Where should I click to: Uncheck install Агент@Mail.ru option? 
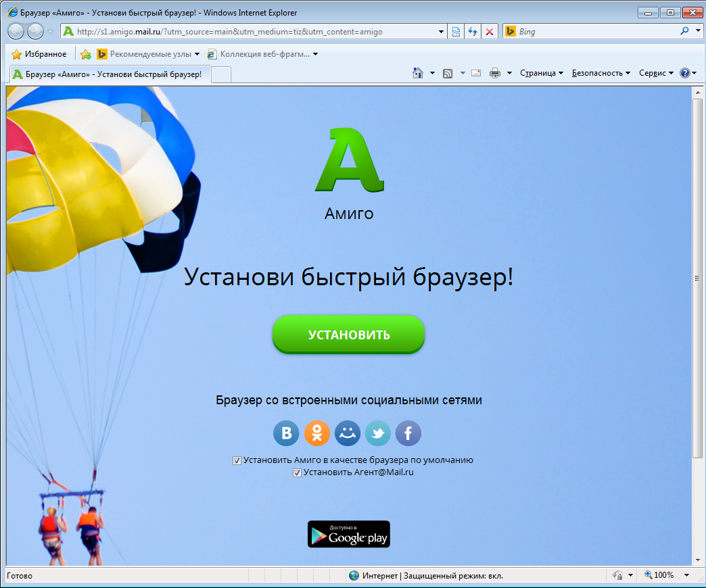point(297,473)
